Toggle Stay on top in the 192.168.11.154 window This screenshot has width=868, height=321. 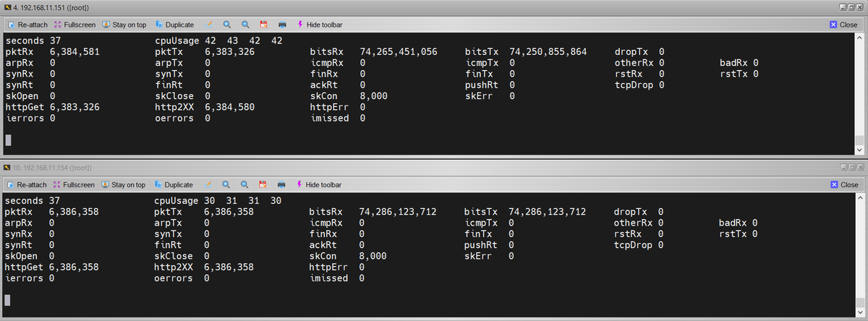point(123,184)
